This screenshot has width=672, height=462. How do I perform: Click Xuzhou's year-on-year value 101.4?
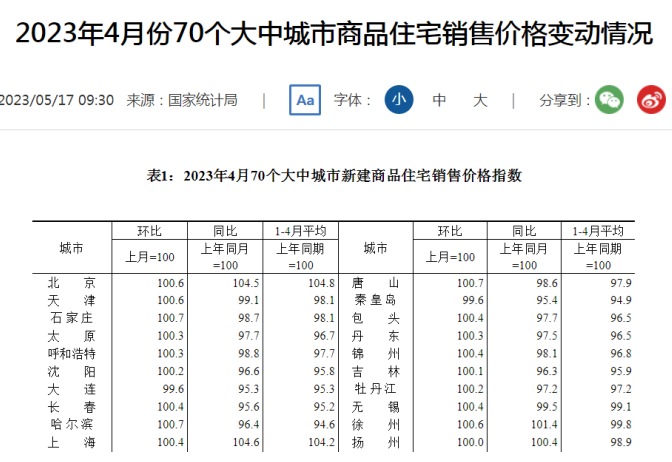[544, 424]
